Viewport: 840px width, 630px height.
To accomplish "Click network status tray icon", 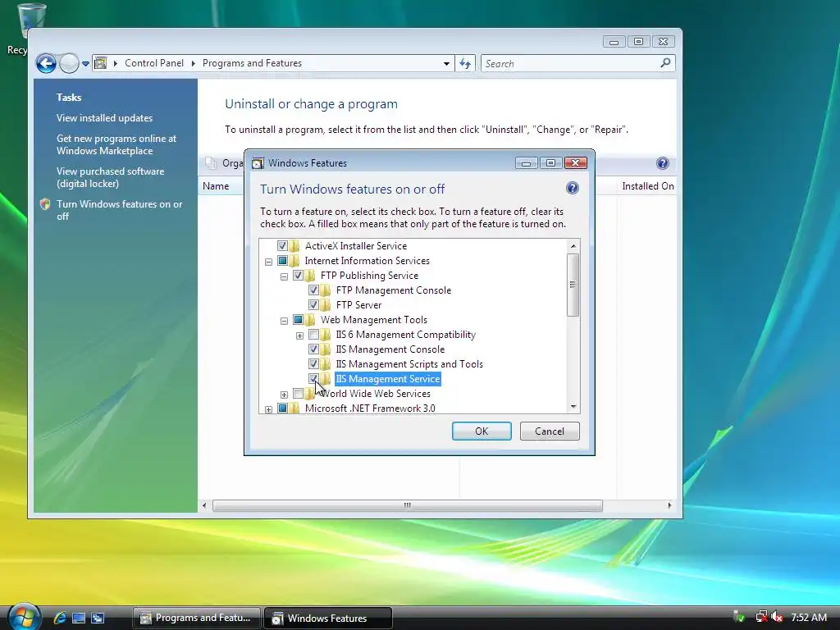I will coord(761,617).
